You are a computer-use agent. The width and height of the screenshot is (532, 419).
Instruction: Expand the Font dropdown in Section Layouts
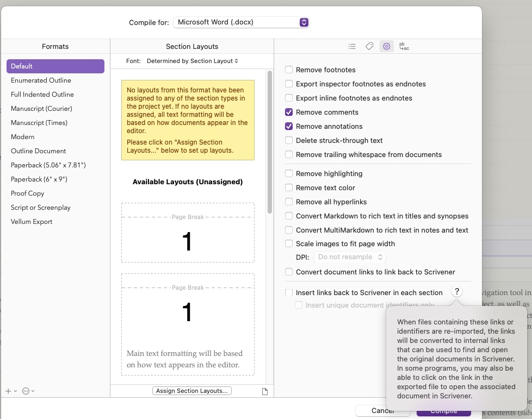[x=193, y=61]
